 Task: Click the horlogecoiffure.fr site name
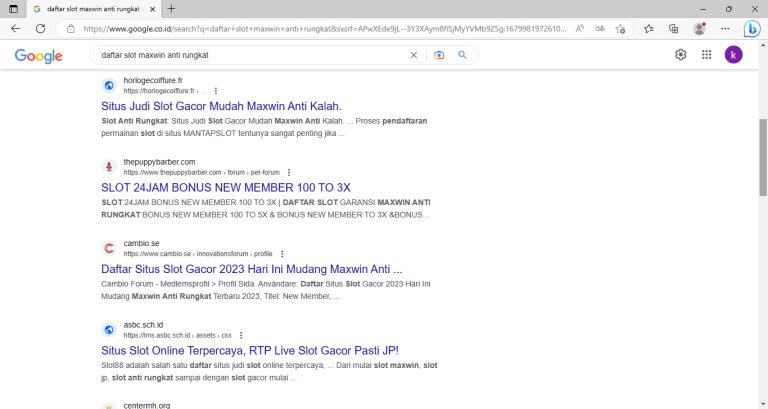tap(153, 80)
